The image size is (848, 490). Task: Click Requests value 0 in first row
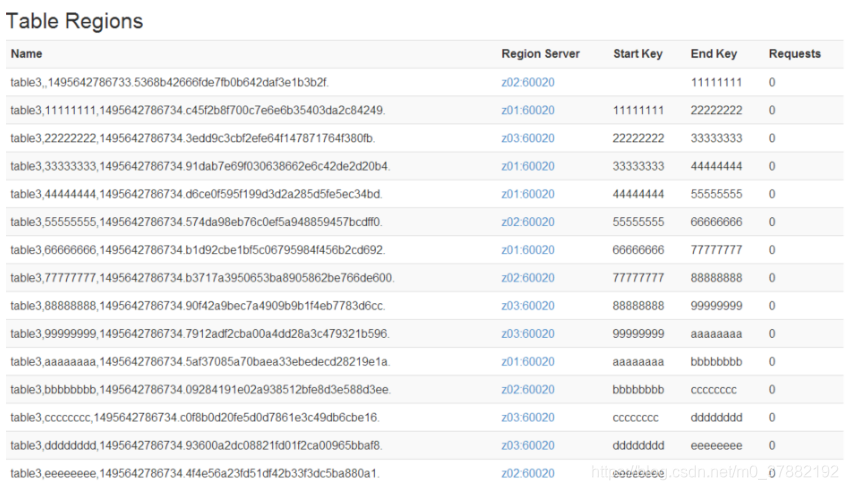(772, 82)
